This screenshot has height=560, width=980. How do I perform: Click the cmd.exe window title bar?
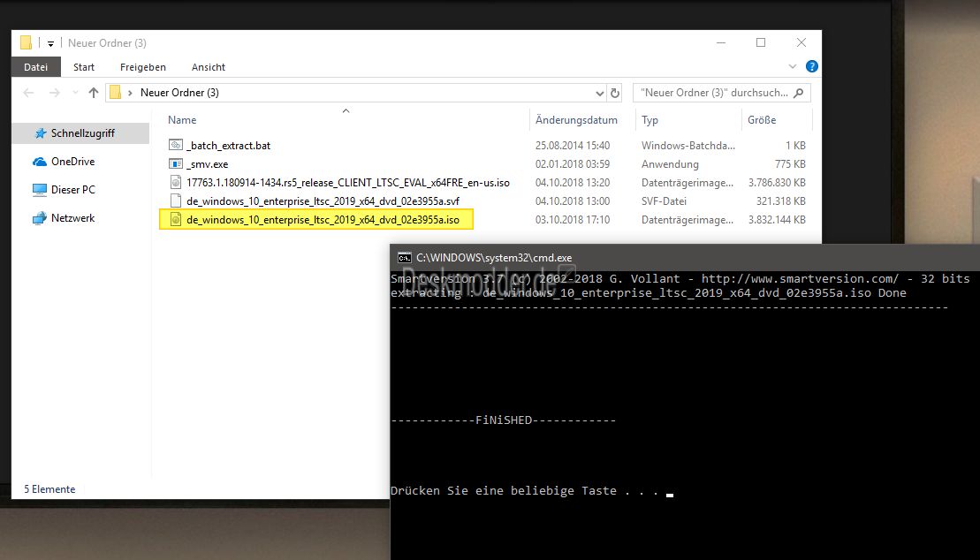pyautogui.click(x=684, y=257)
